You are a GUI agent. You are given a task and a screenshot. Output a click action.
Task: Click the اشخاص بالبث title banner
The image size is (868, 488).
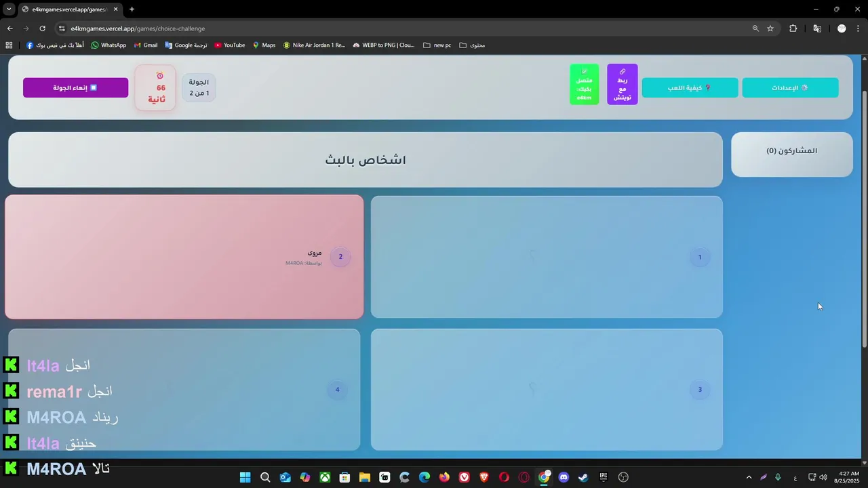(x=365, y=160)
